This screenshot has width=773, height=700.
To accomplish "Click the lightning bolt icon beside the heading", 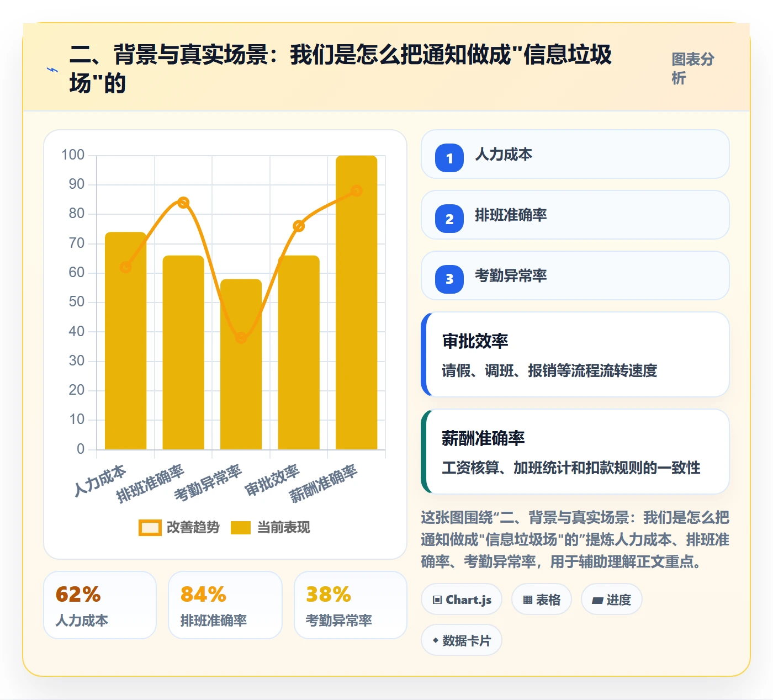I will [x=52, y=70].
